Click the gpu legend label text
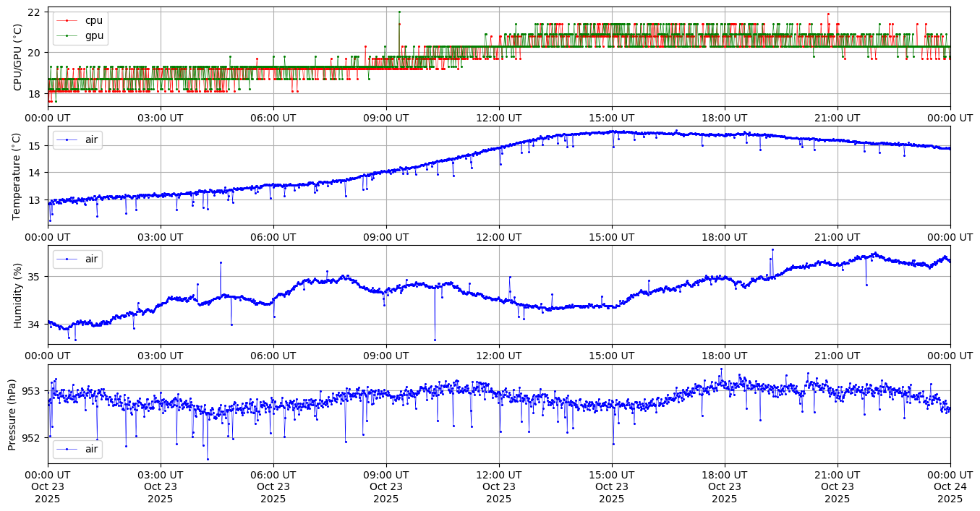Image resolution: width=980 pixels, height=511 pixels. [x=94, y=35]
